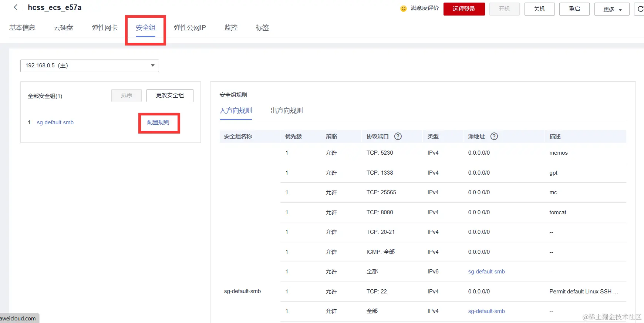Click the IPv6 type cell
This screenshot has width=644, height=323.
[x=433, y=272]
